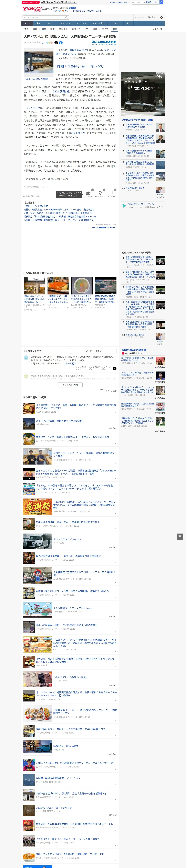
Task: Toggle コメント非表示 checkbox
Action: (102, 391)
